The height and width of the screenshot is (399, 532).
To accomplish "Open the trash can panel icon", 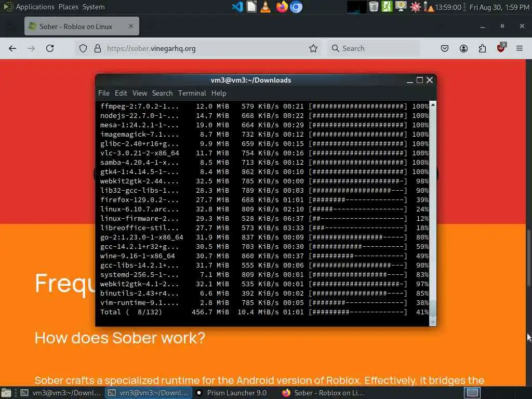I will [x=374, y=7].
